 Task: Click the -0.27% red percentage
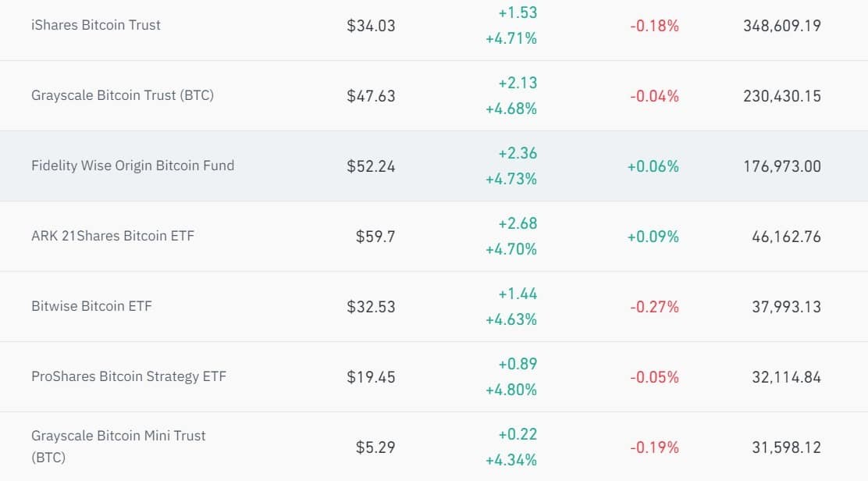[654, 307]
